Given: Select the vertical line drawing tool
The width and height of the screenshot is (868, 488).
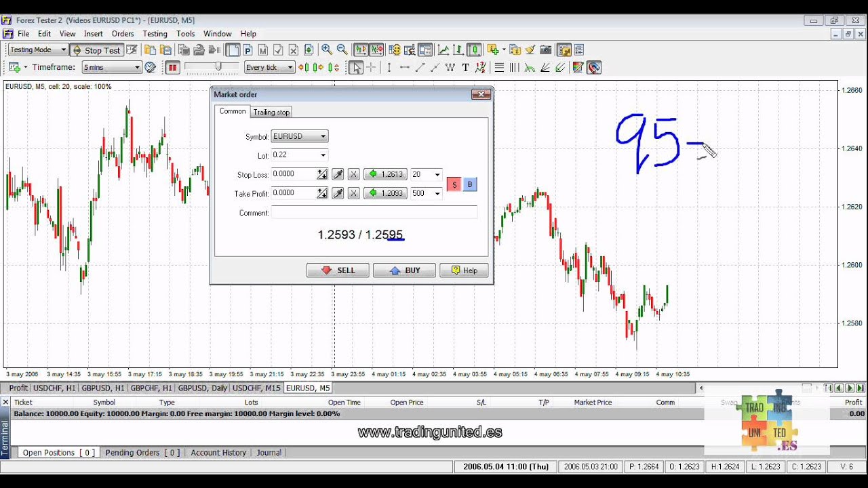Looking at the screenshot, I should click(389, 67).
